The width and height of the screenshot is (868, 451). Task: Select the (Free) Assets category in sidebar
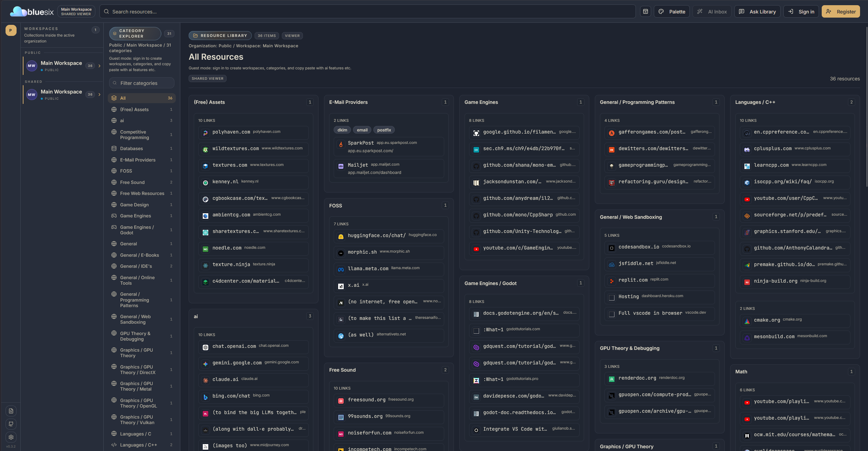(142, 110)
